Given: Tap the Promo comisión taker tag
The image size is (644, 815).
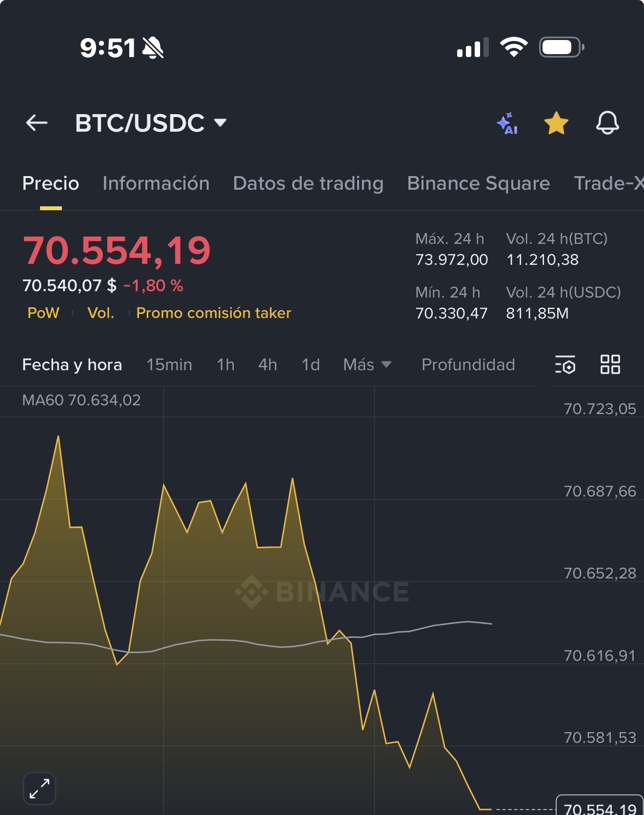Looking at the screenshot, I should coord(214,313).
